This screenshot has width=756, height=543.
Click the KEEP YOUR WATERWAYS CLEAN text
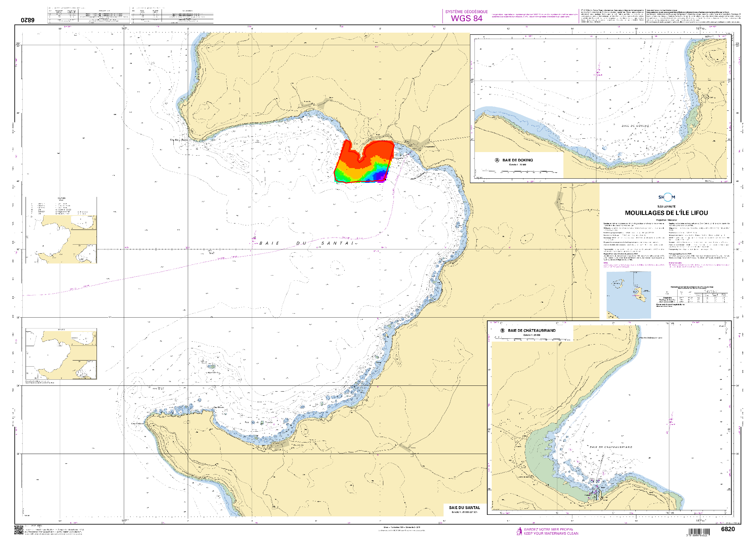pos(551,533)
